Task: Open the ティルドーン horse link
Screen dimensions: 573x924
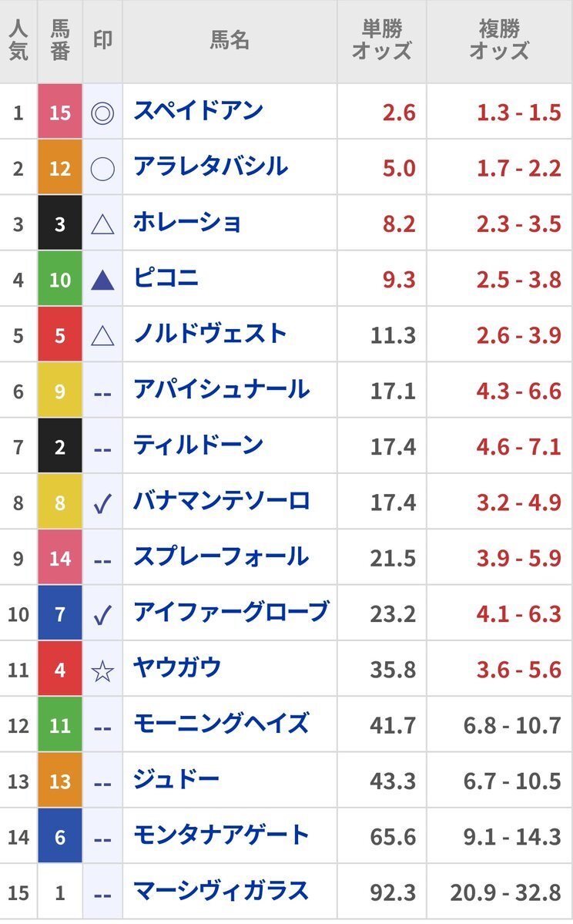Action: point(199,445)
